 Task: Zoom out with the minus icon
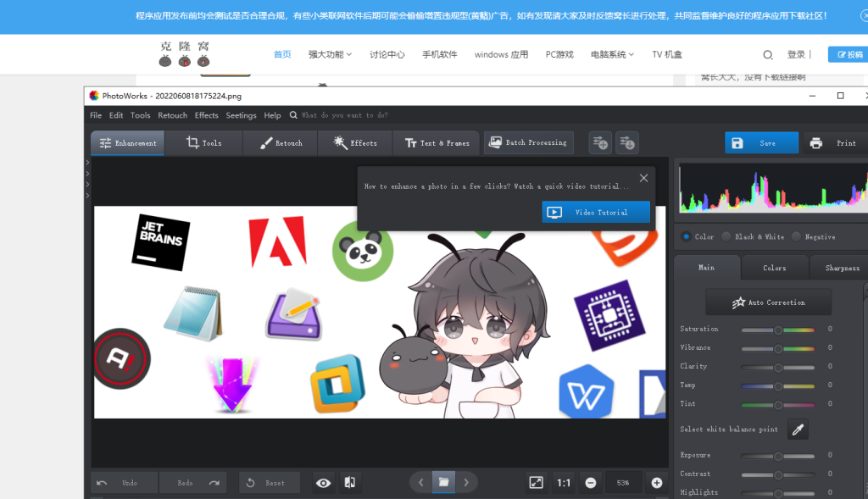coord(591,483)
